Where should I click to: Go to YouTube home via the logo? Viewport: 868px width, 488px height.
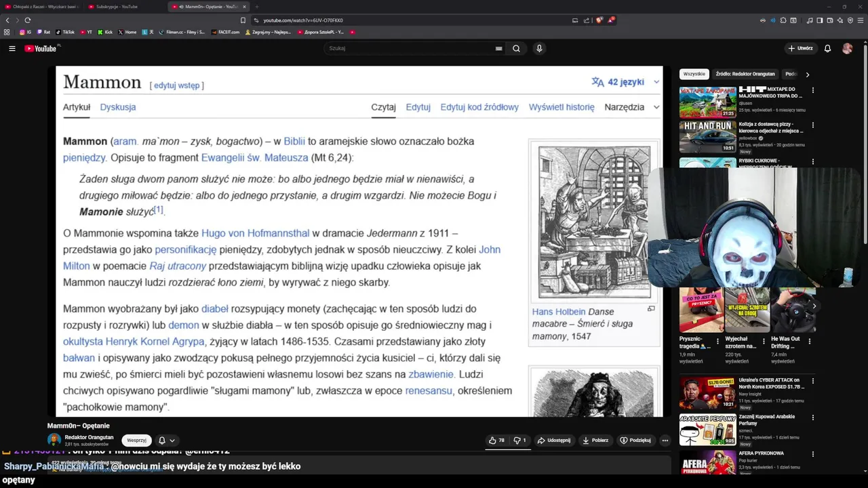(x=41, y=48)
